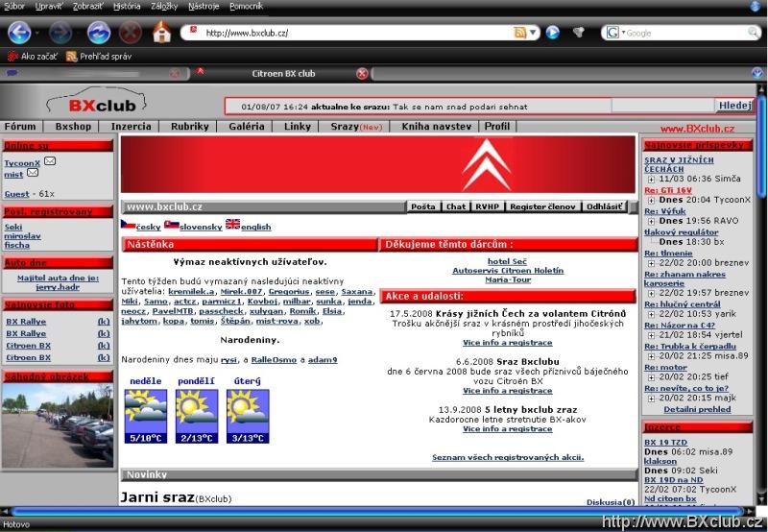Screen dimensions: 768x532
Task: Open the Galéria section
Action: click(247, 127)
